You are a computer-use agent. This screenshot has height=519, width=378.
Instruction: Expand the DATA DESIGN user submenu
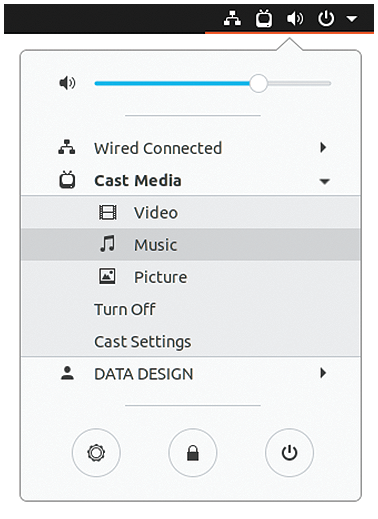pyautogui.click(x=323, y=373)
